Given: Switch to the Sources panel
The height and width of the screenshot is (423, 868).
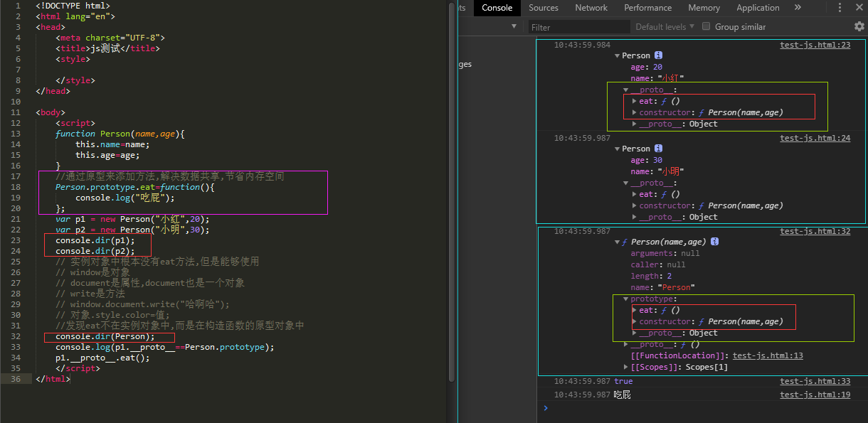Looking at the screenshot, I should pos(544,8).
